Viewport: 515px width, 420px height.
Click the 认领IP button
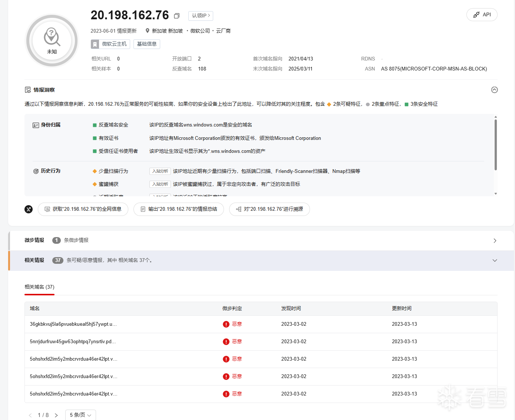(x=201, y=16)
